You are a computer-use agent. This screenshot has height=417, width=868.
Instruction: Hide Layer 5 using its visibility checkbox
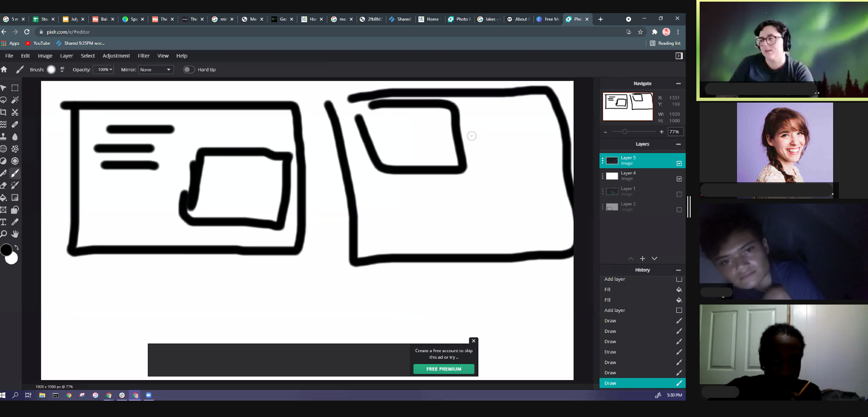[679, 163]
